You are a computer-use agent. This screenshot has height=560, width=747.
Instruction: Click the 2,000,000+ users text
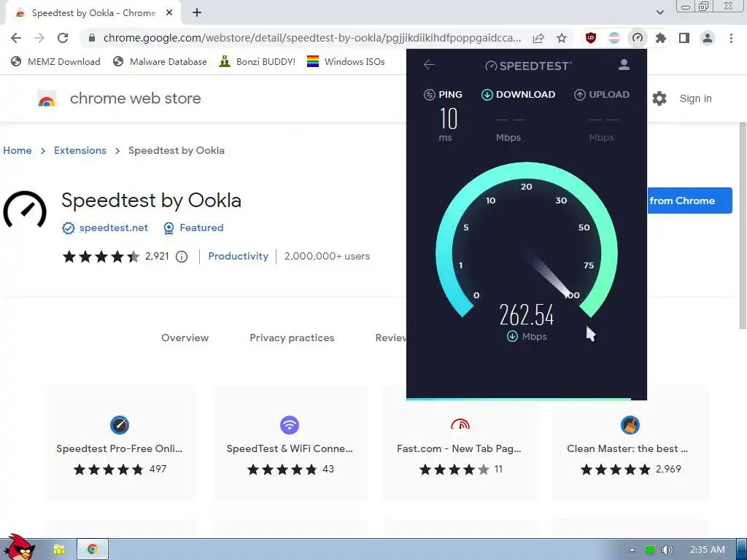tap(327, 256)
